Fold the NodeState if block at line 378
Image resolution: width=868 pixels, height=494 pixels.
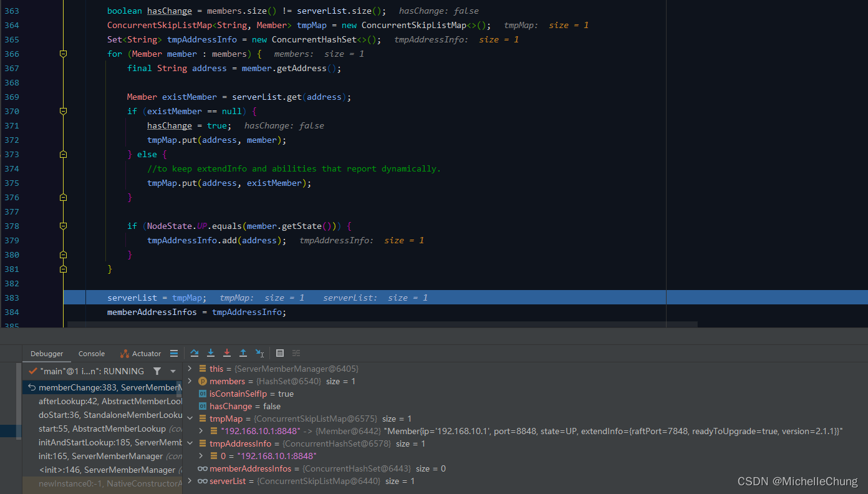(x=63, y=226)
